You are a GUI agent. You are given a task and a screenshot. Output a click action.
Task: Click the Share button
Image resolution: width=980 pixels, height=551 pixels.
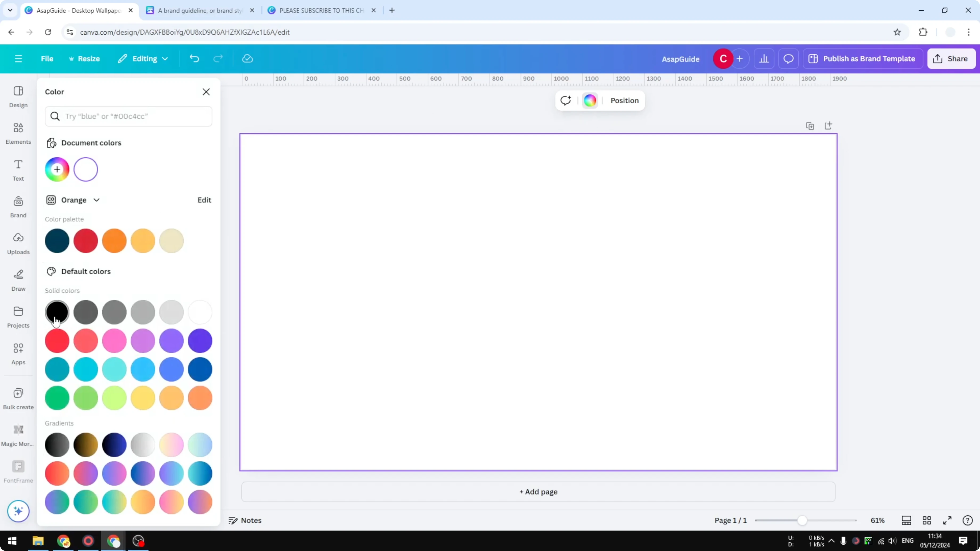click(951, 59)
